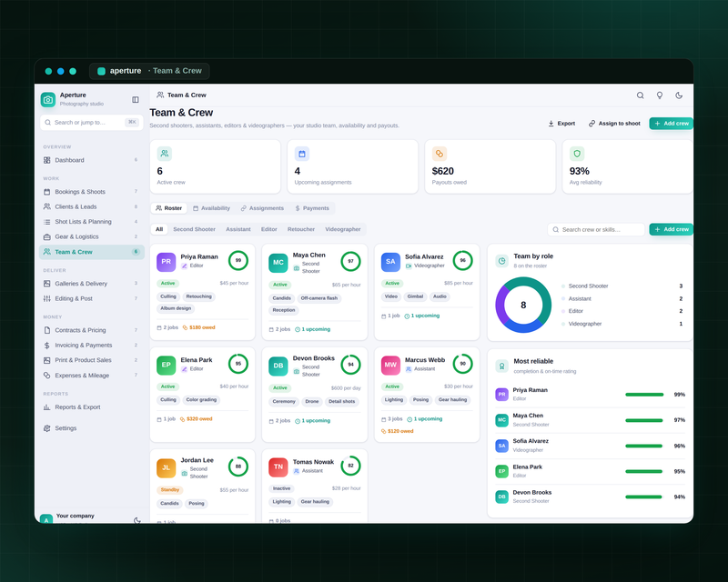Image resolution: width=728 pixels, height=582 pixels.
Task: Switch to the Assignments tab
Action: pos(262,208)
